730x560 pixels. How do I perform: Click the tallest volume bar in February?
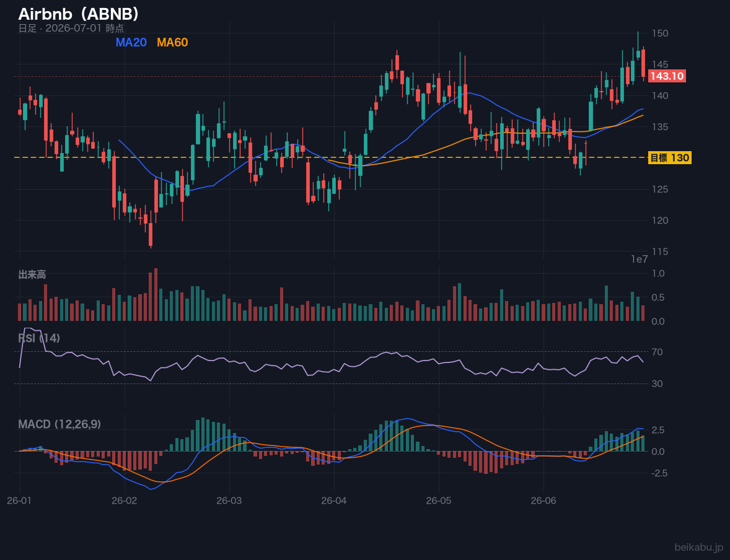pos(156,295)
